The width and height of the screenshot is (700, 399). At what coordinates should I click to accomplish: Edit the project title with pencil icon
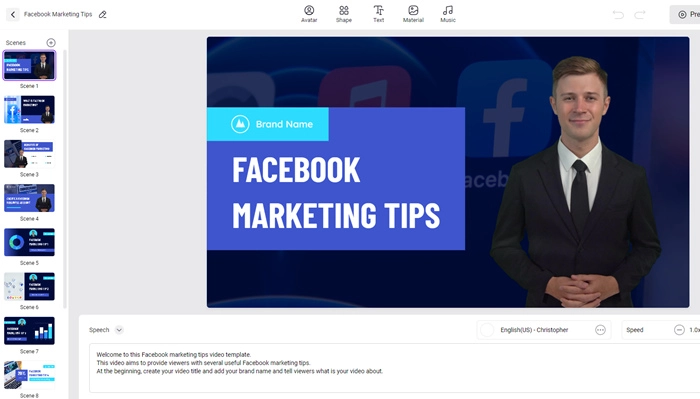(103, 14)
